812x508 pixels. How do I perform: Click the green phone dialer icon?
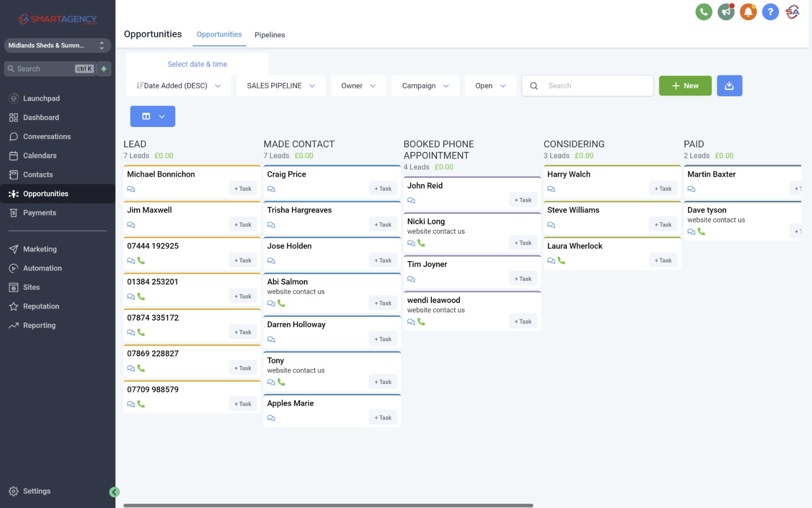click(x=703, y=12)
